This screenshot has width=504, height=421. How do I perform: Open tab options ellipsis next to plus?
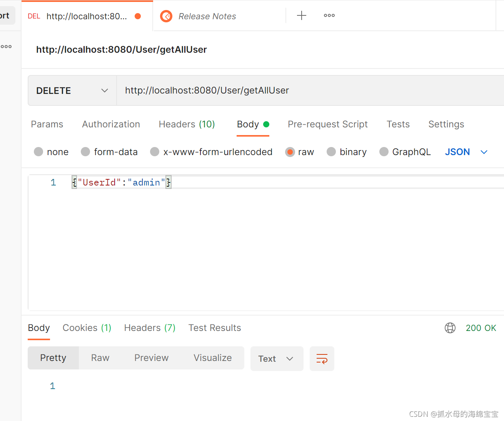(329, 15)
